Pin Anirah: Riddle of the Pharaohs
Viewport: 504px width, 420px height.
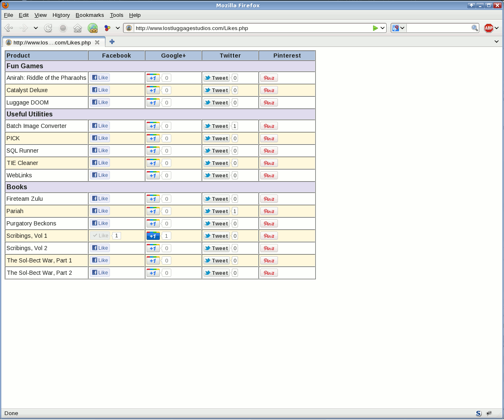coord(269,78)
